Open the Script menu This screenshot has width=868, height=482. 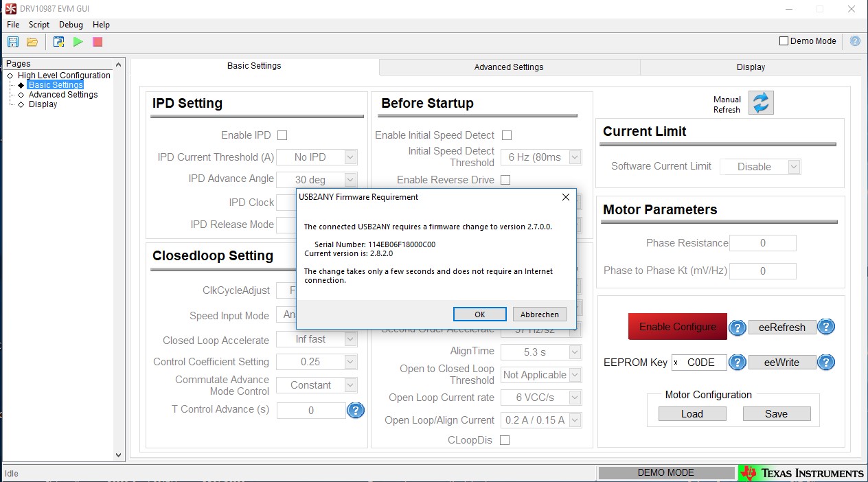click(x=39, y=25)
